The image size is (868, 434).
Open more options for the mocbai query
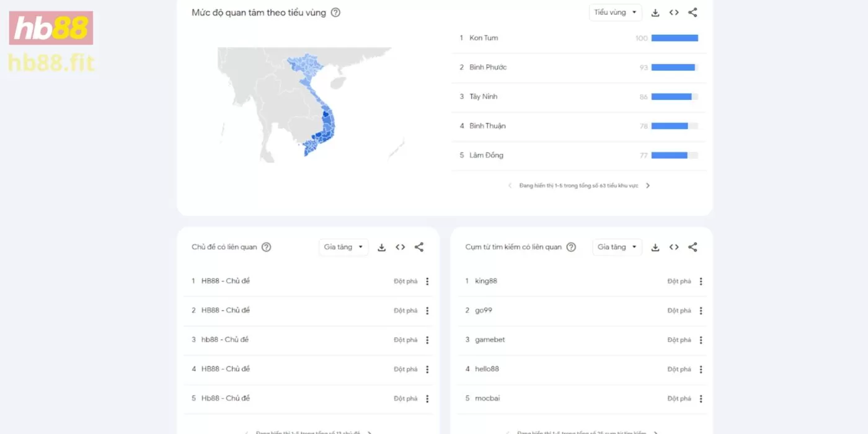[x=701, y=399]
